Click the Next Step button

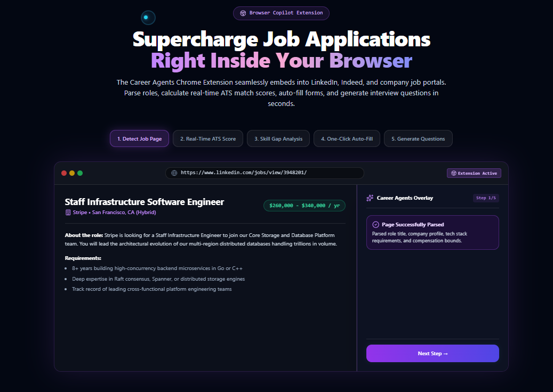(x=432, y=353)
